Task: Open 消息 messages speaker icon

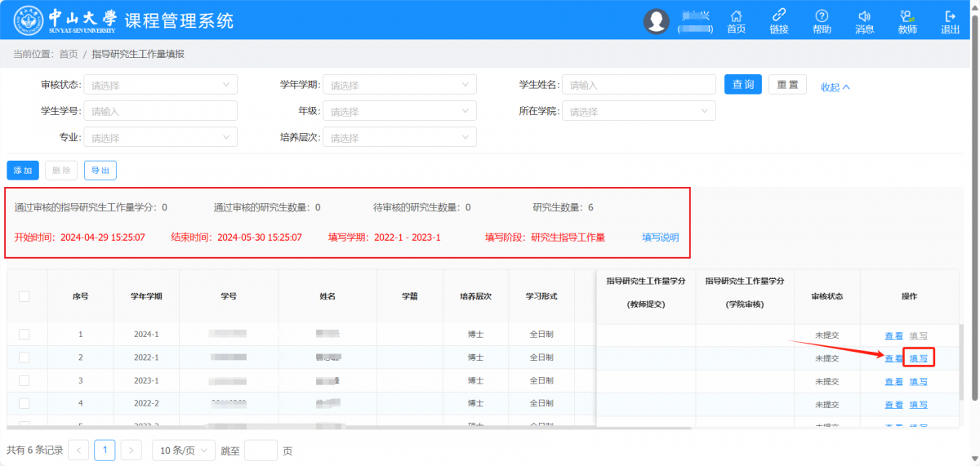Action: 864,16
